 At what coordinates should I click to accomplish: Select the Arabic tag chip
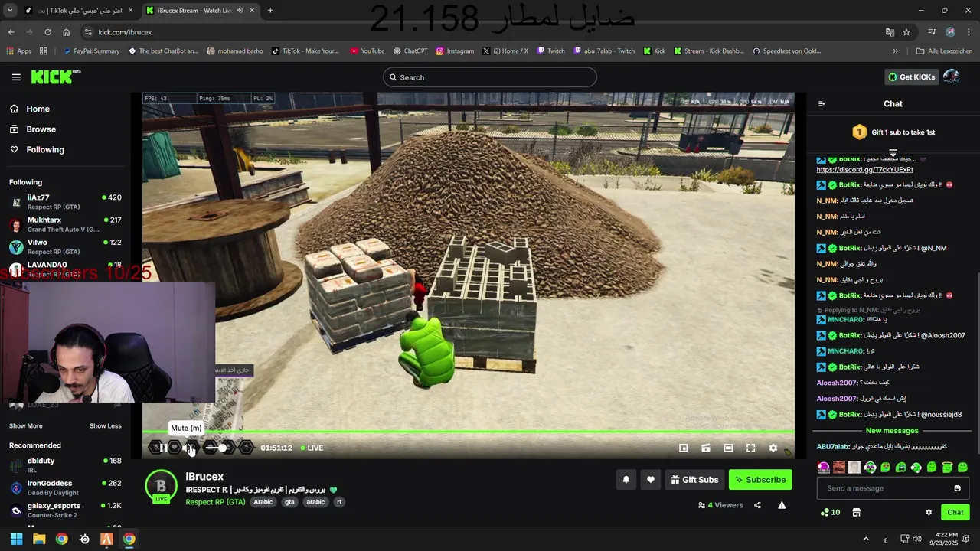tap(263, 502)
